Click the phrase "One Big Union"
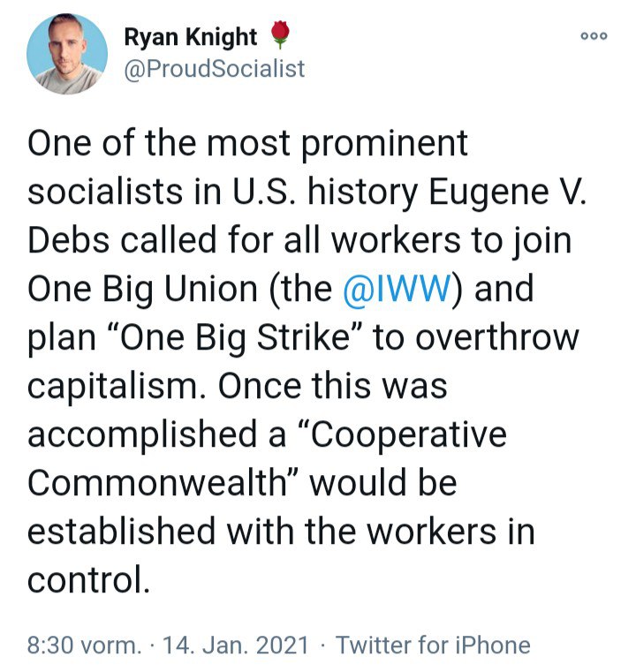The image size is (636, 672). (x=145, y=290)
